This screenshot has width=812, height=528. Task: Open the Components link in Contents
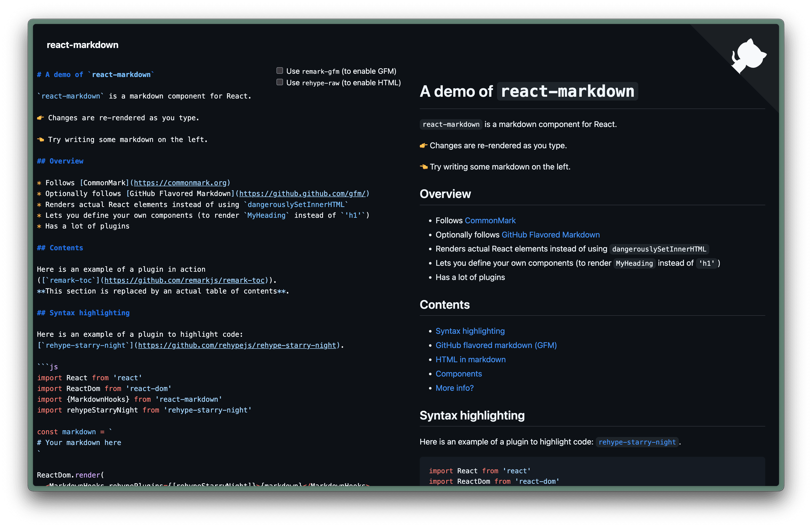tap(458, 374)
